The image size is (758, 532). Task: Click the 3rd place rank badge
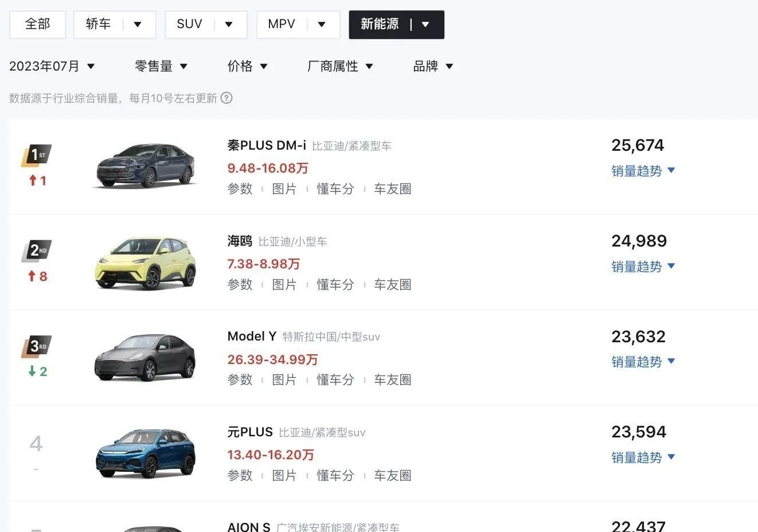(37, 346)
